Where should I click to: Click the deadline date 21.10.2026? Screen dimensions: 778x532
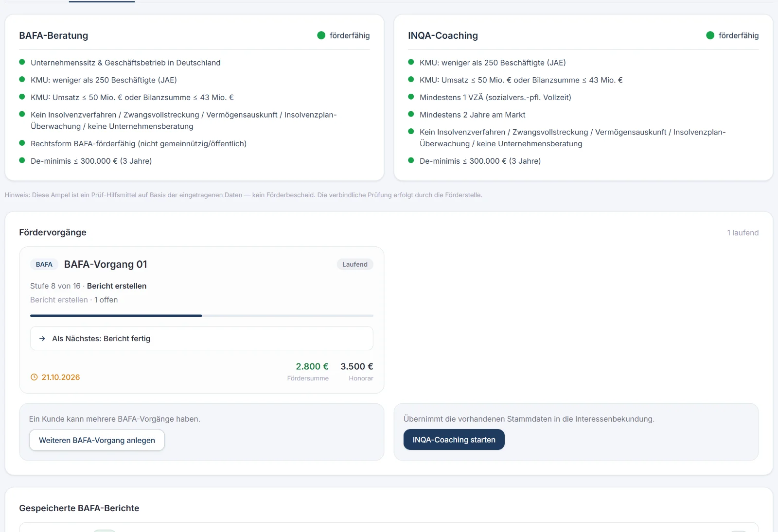pos(61,377)
